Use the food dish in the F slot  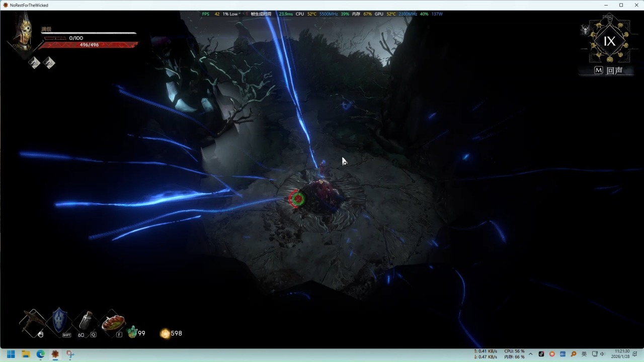point(113,323)
